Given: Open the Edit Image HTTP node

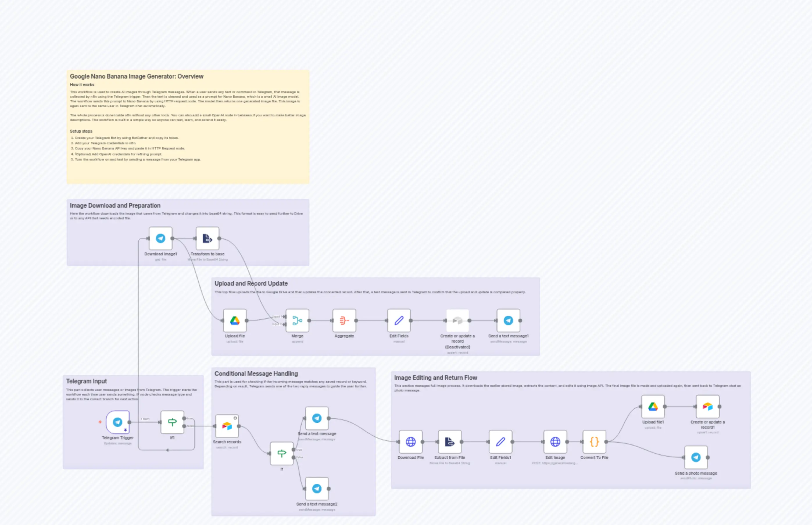Looking at the screenshot, I should [555, 442].
